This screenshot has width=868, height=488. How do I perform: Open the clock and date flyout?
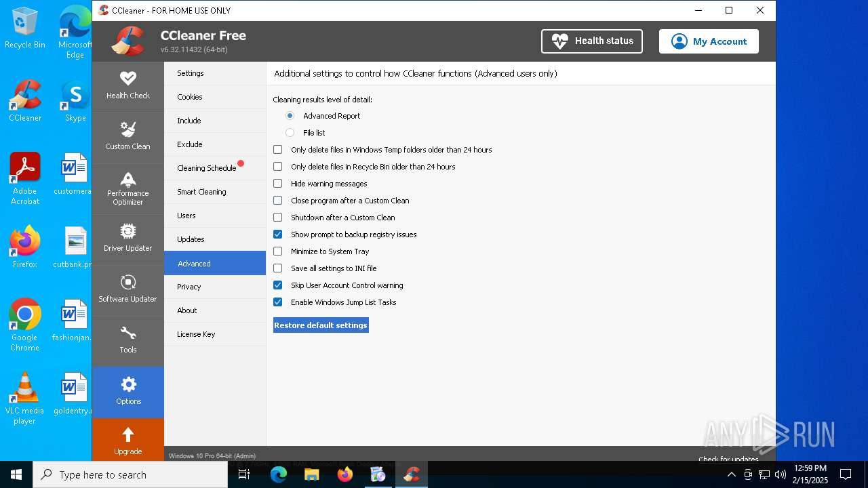pyautogui.click(x=810, y=474)
